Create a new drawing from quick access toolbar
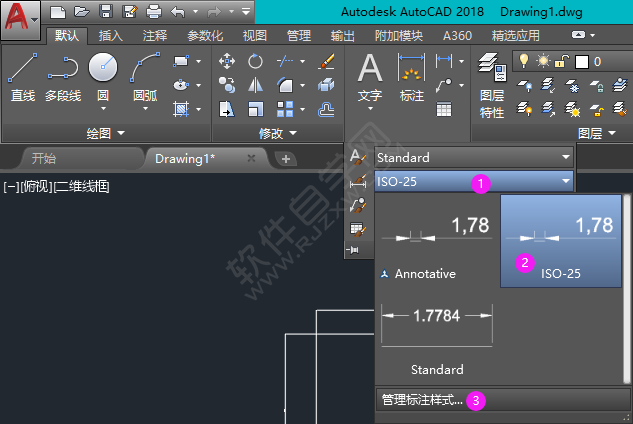 pos(58,12)
